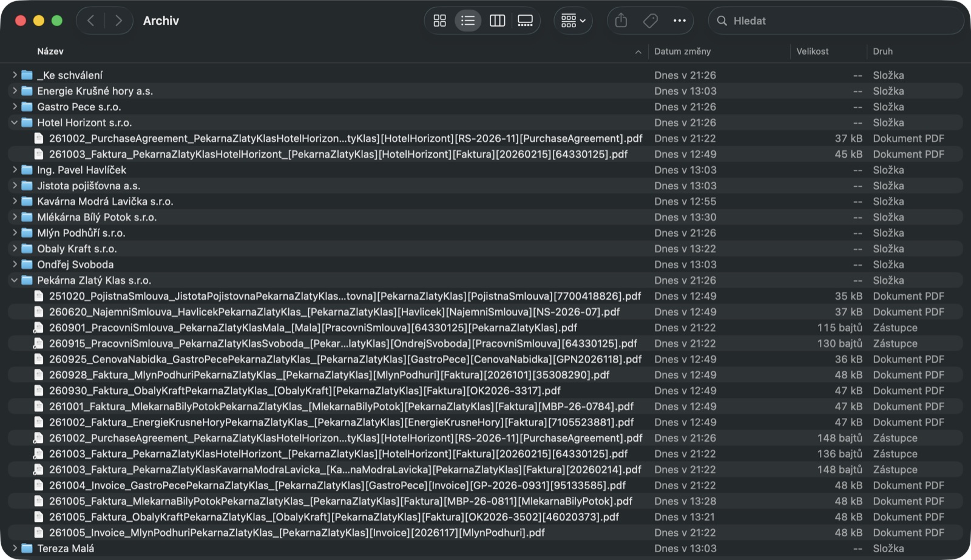The image size is (971, 560).
Task: Click the 260915_PracovniSmlouva alias file icon
Action: point(39,343)
